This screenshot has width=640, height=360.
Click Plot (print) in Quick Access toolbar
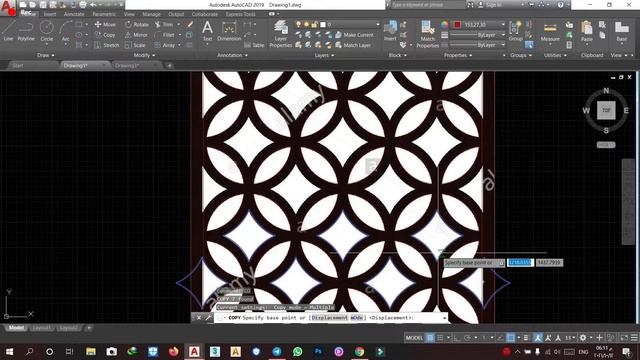(x=83, y=5)
